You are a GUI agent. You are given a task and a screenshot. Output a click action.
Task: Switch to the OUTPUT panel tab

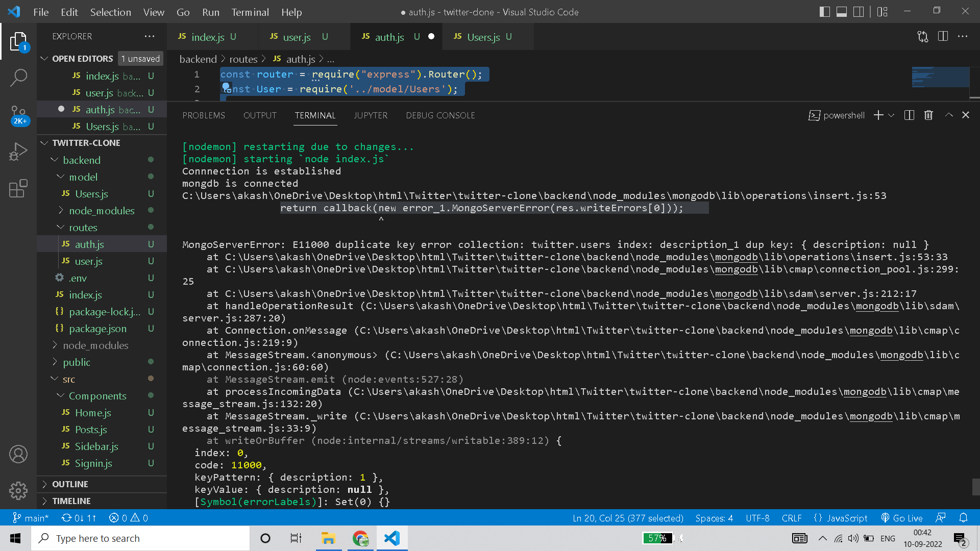(260, 115)
